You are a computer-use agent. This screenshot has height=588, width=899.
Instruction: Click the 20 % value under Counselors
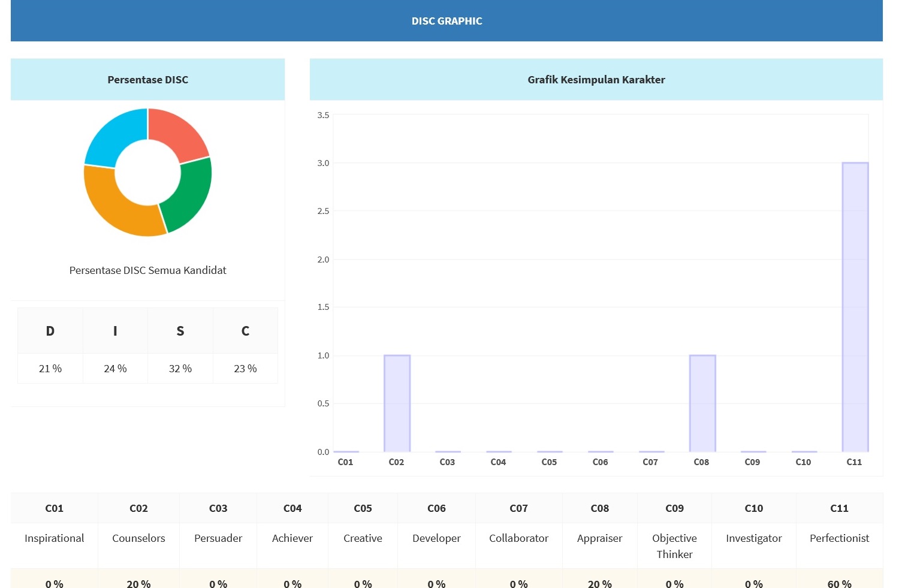tap(138, 583)
